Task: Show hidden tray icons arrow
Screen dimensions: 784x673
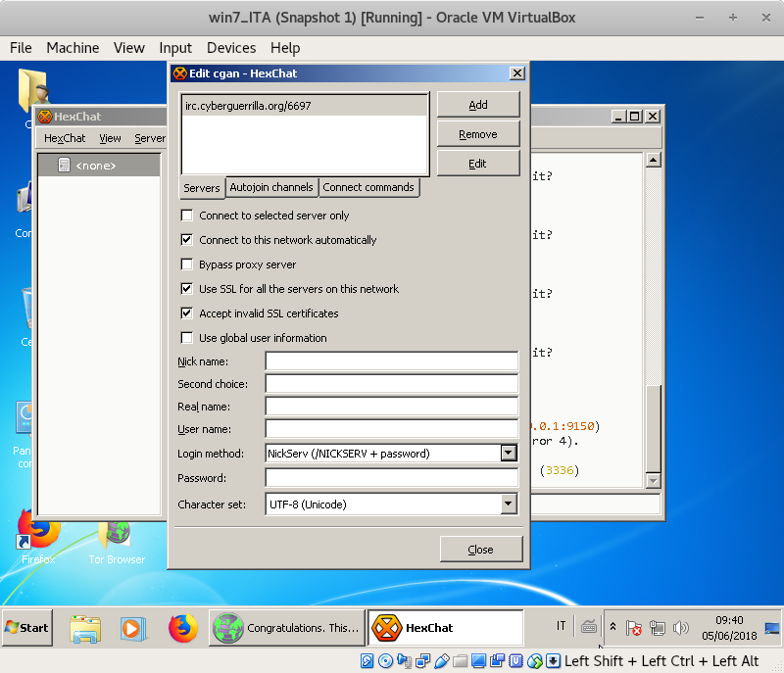Action: 613,627
